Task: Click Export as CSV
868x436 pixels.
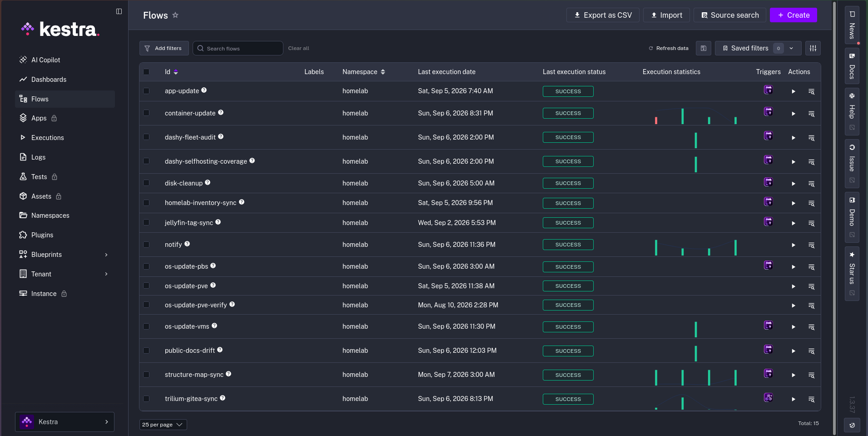Action: tap(603, 15)
